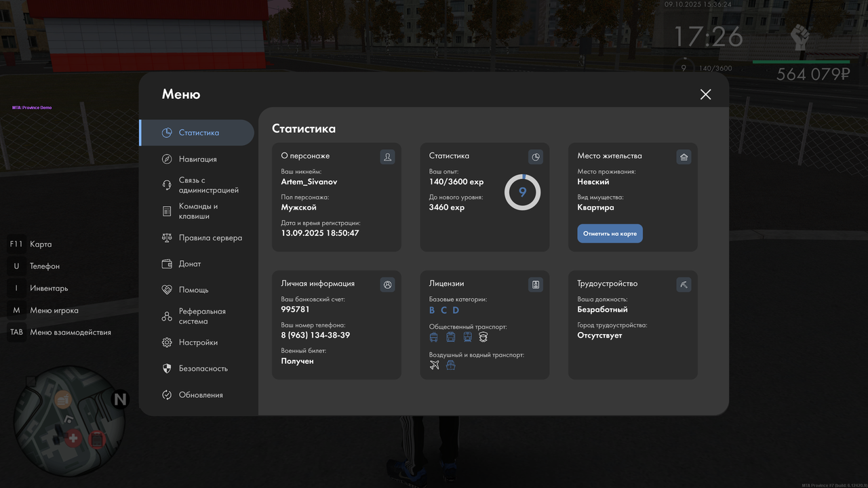Open the Навигация menu section
The image size is (868, 488).
click(x=197, y=159)
